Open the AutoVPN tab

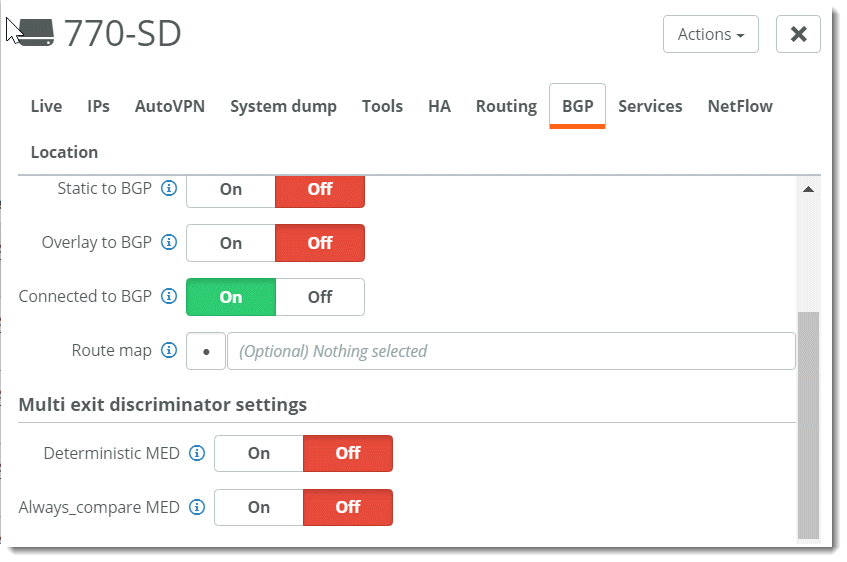pos(170,106)
